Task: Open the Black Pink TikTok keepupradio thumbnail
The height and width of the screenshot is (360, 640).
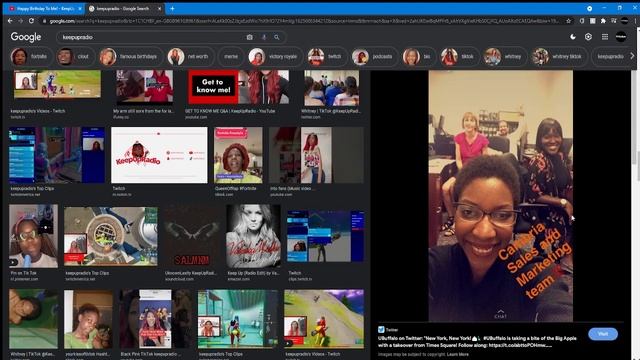Action: click(156, 319)
